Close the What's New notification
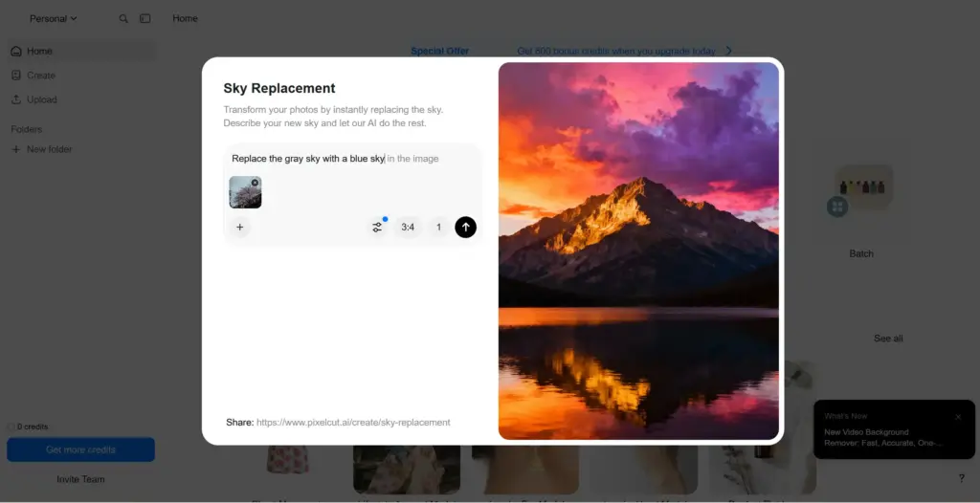 [958, 417]
